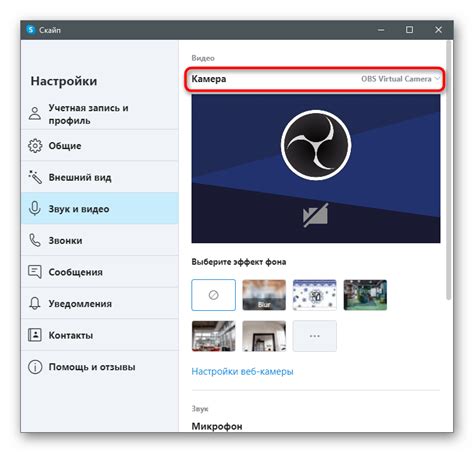Screen dimensions: 474x453
Task: Open the Звонки settings section
Action: (100, 240)
